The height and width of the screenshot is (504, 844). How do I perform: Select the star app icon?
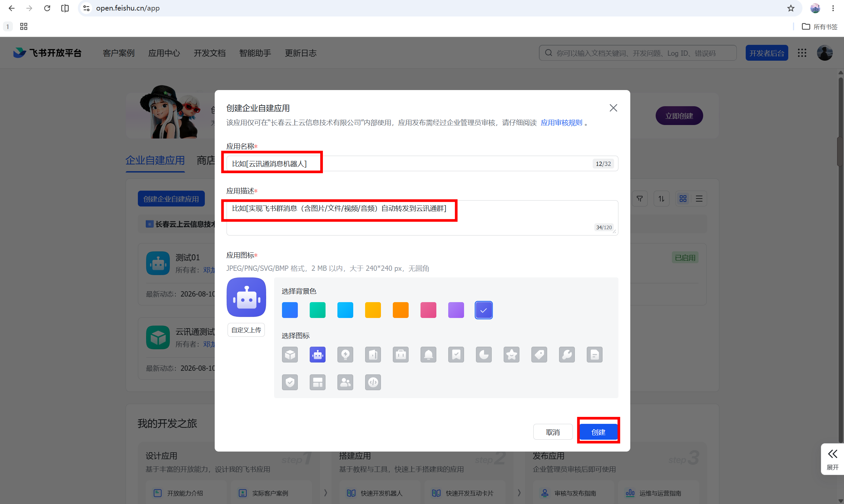512,355
